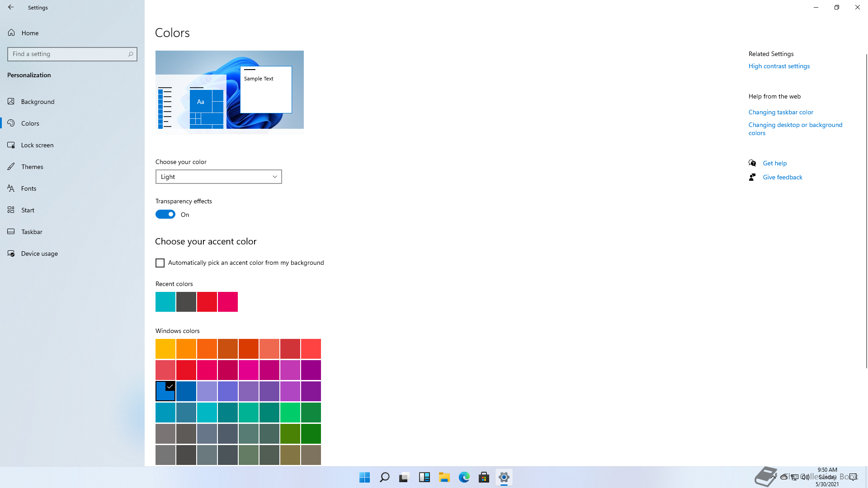Open the Taskbar settings page
This screenshot has width=868, height=488.
tap(72, 232)
